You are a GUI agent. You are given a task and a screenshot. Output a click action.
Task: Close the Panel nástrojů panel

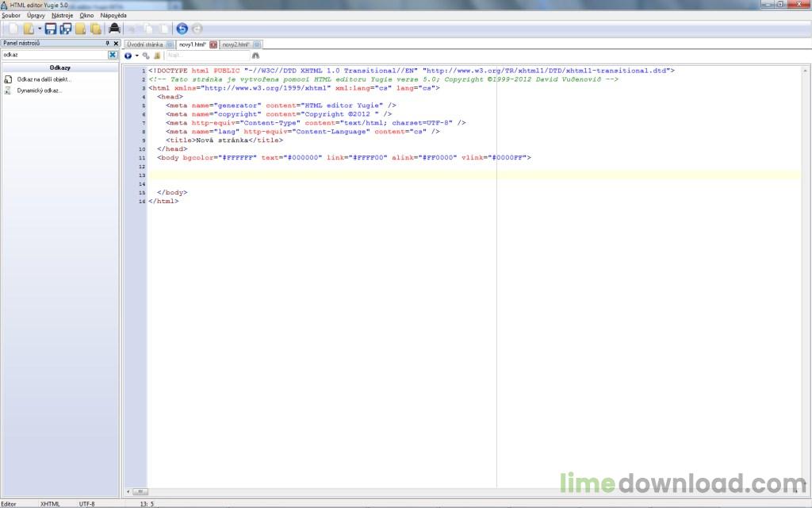click(x=116, y=43)
